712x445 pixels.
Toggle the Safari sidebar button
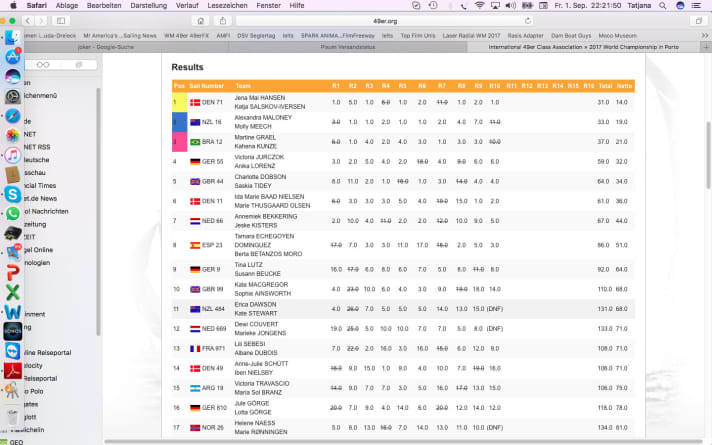pyautogui.click(x=61, y=21)
